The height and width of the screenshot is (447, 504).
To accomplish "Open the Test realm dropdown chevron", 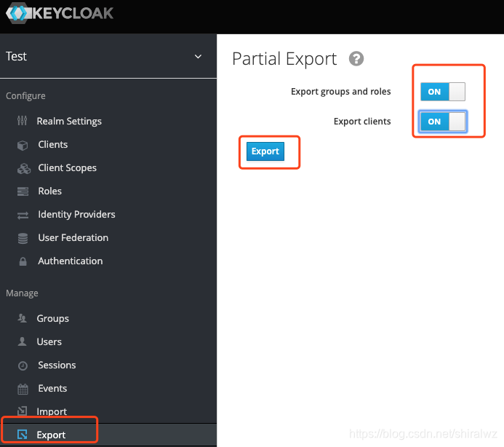I will pos(198,57).
